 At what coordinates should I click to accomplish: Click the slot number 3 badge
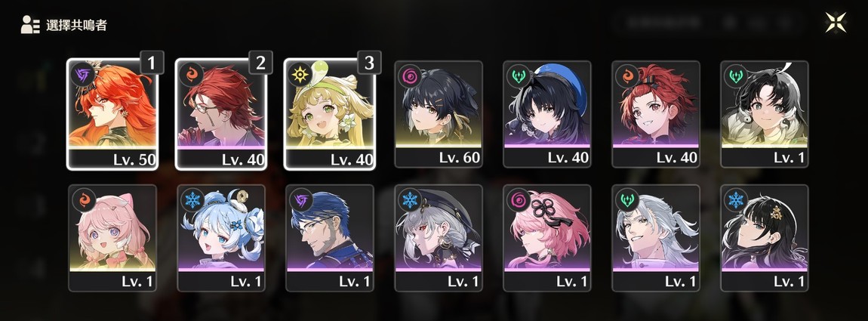click(x=368, y=63)
